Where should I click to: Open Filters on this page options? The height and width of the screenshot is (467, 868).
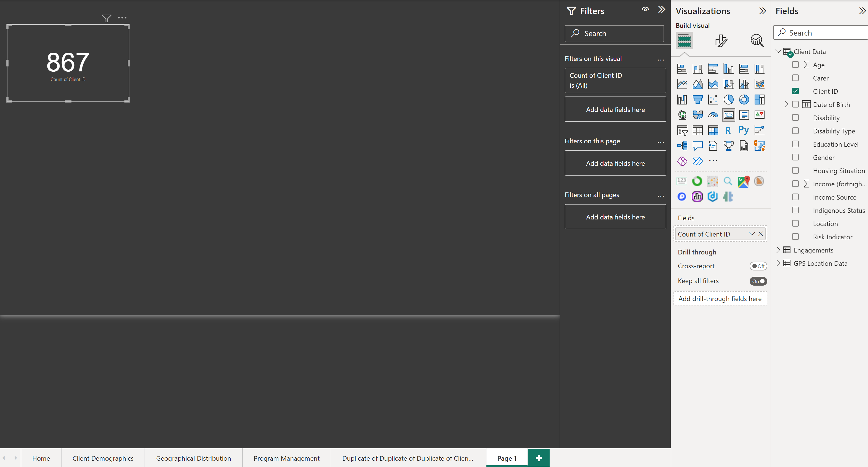(x=661, y=143)
